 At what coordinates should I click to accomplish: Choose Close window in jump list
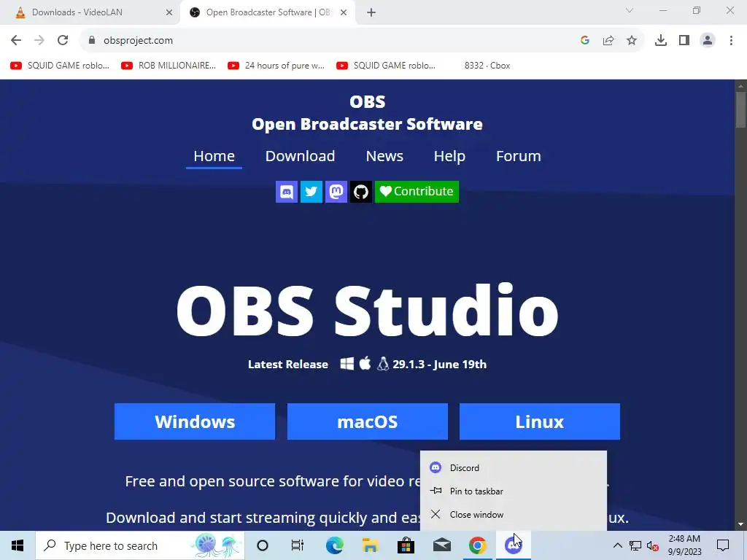click(x=514, y=514)
